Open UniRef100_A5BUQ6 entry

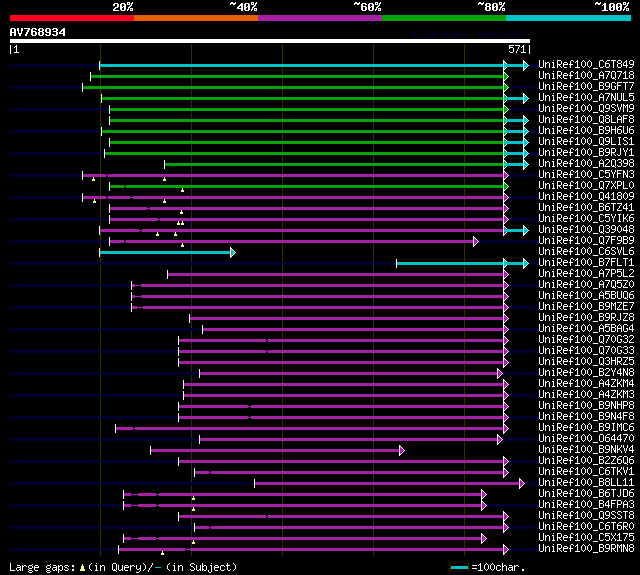[x=586, y=296]
